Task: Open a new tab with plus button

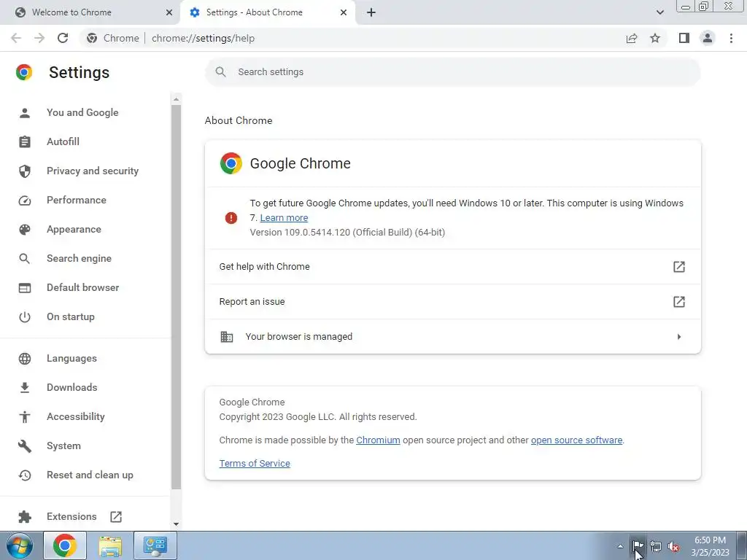Action: coord(371,12)
